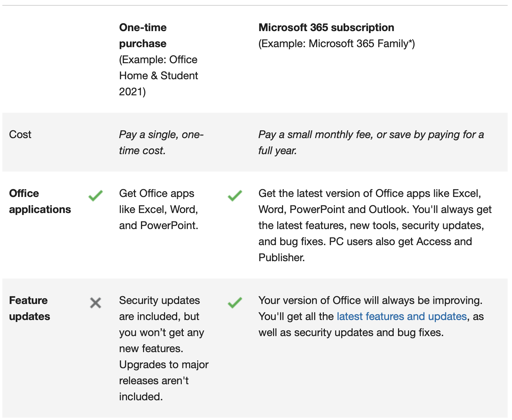Click the Get the latest version of Office apps sentence
512x420 pixels.
[x=370, y=194]
